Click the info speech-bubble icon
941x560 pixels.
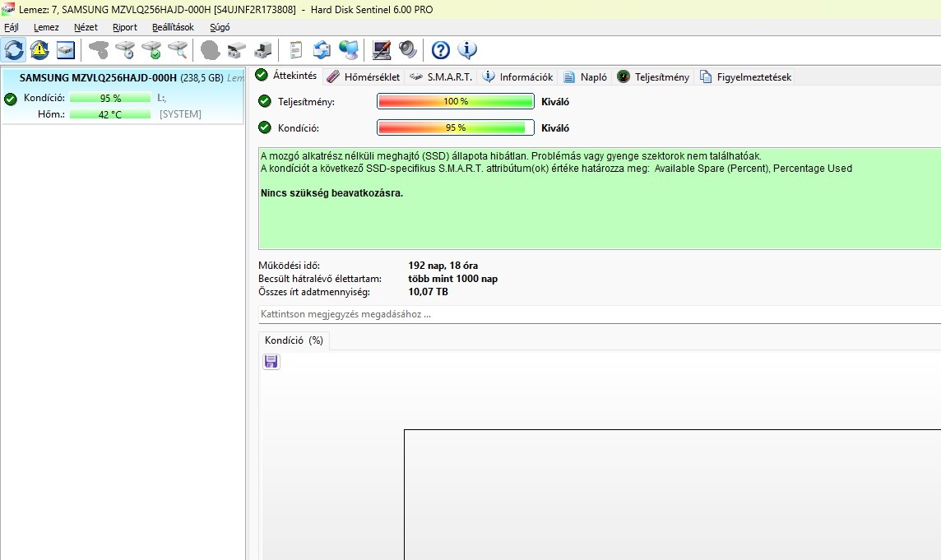pyautogui.click(x=467, y=50)
